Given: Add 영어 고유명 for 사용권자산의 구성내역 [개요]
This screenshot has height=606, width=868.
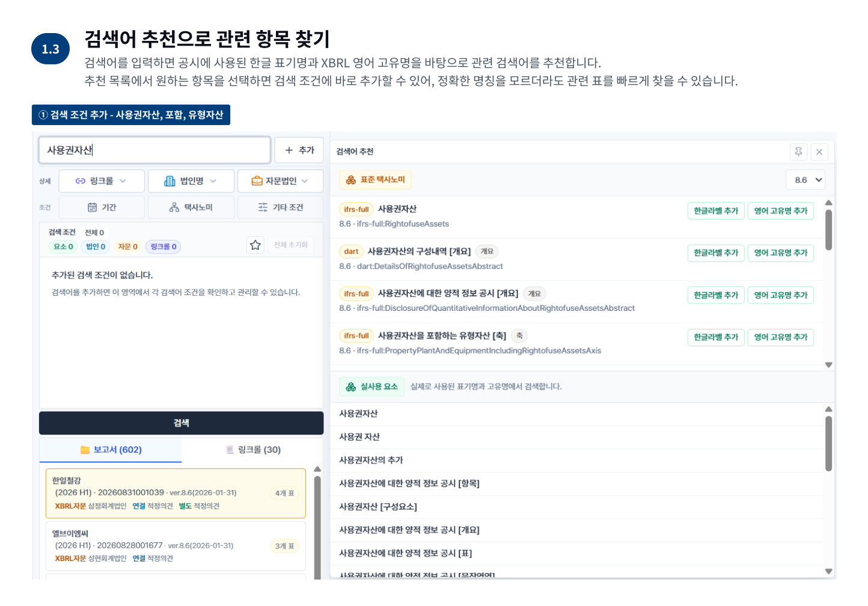Looking at the screenshot, I should coord(781,253).
